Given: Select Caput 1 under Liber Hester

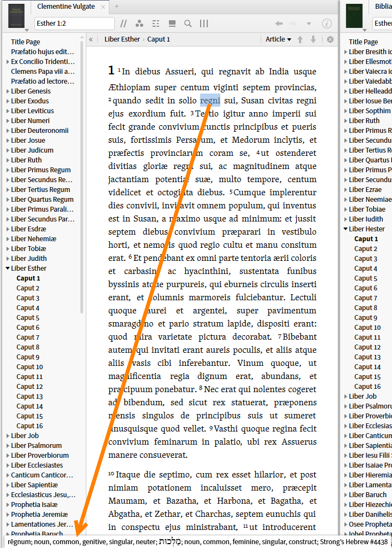Looking at the screenshot, I should [366, 239].
